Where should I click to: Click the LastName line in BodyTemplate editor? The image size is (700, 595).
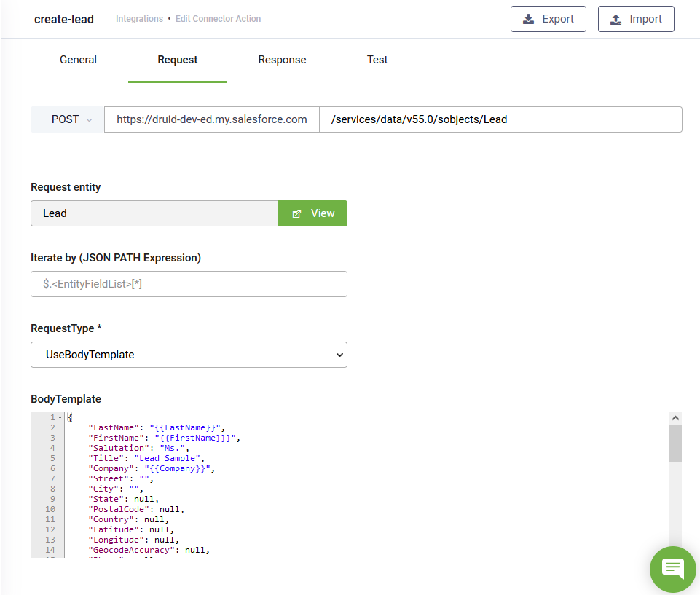click(157, 427)
